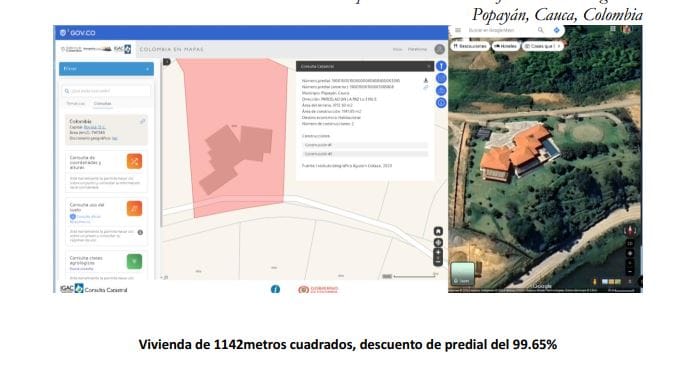The image size is (679, 369).
Task: Pick up the Street View pegman
Action: [x=595, y=282]
